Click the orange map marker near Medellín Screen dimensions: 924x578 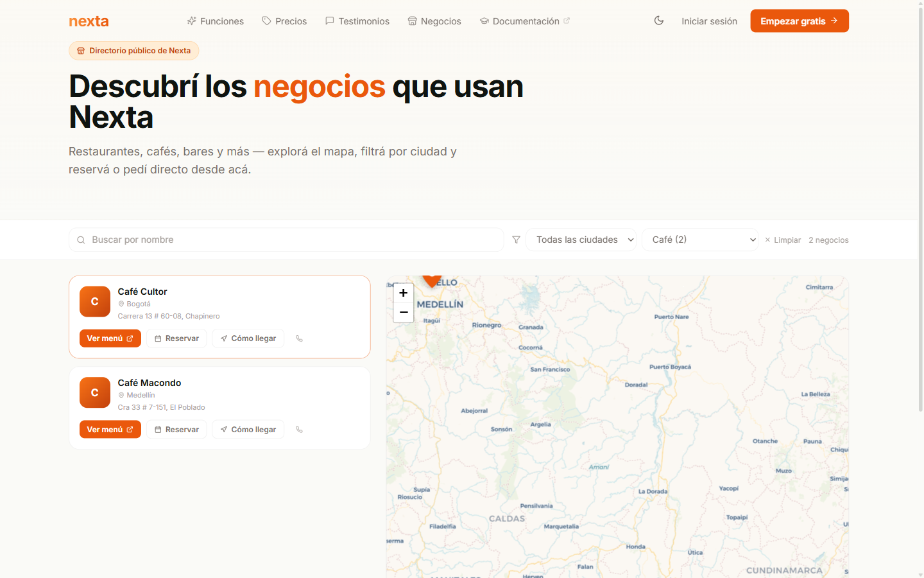432,280
